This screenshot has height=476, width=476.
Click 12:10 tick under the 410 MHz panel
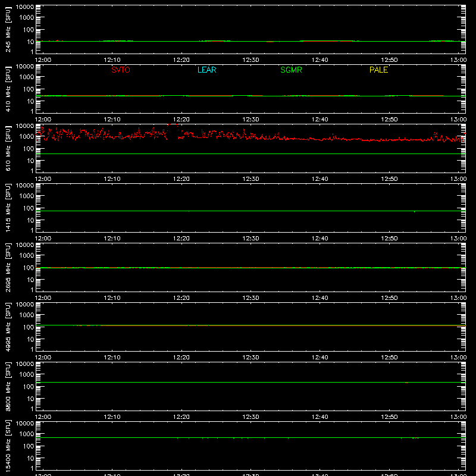click(x=112, y=120)
